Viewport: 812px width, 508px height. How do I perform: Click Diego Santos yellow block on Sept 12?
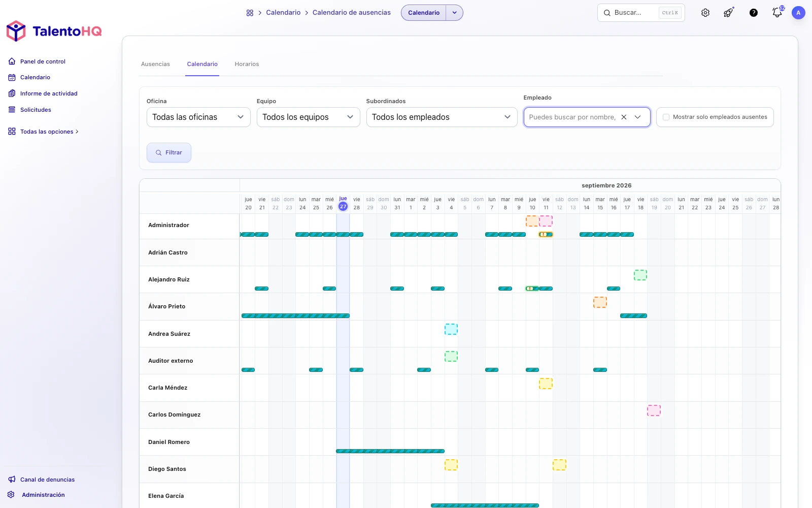(x=559, y=465)
